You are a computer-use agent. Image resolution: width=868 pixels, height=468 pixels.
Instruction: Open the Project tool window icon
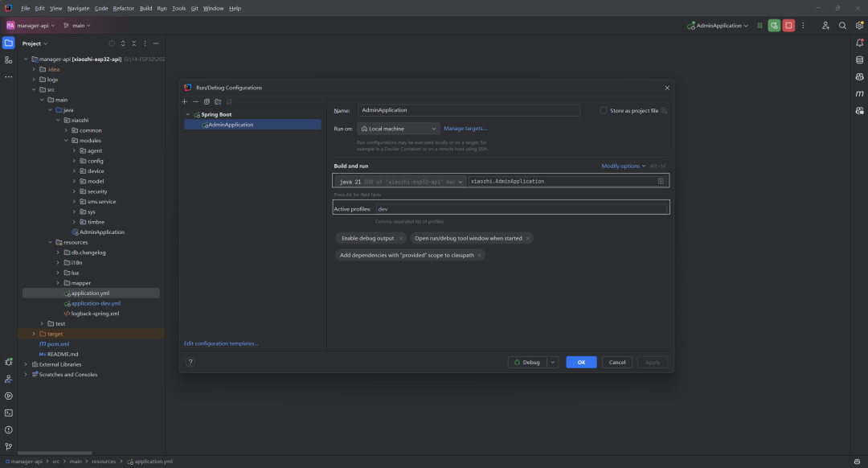pos(8,43)
